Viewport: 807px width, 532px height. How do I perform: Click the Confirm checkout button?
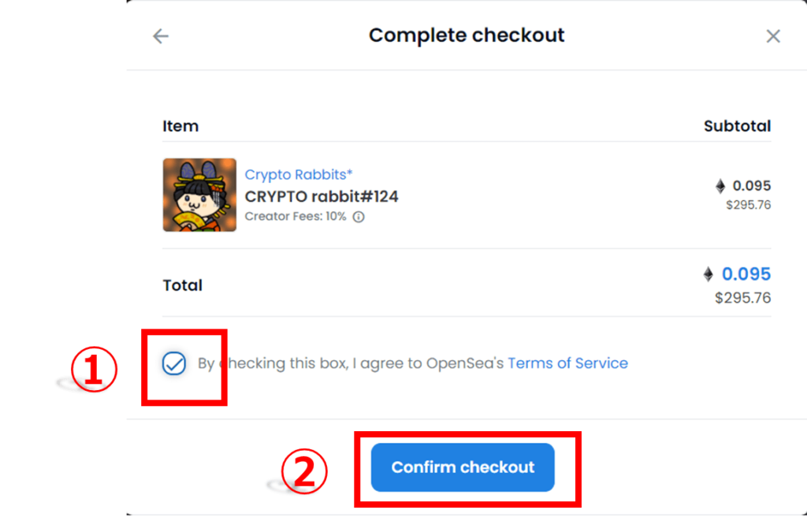[x=463, y=467]
